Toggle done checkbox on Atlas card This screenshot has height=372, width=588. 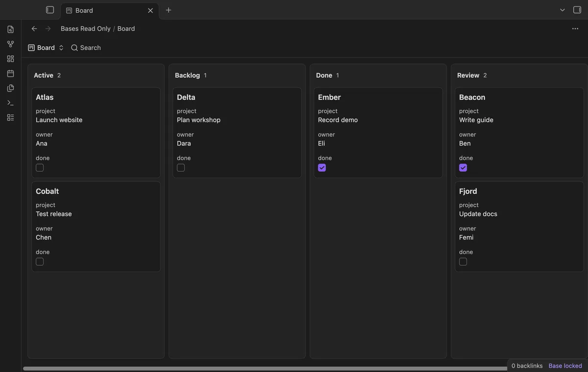40,168
